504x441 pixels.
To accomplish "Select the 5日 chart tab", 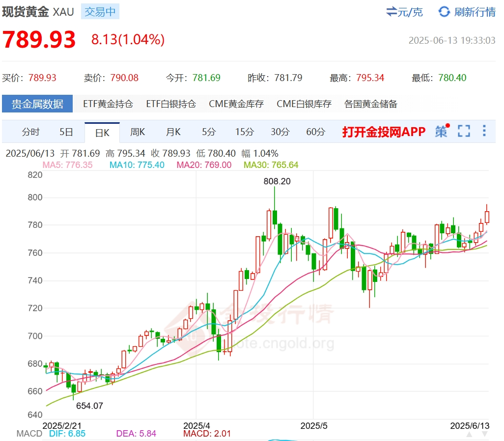I will click(66, 132).
